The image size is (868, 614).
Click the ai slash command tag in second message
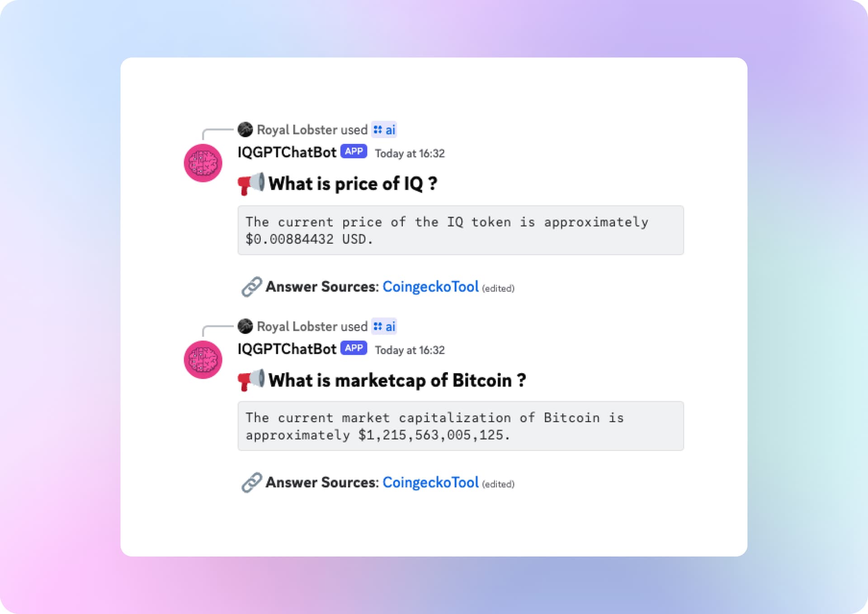point(384,327)
